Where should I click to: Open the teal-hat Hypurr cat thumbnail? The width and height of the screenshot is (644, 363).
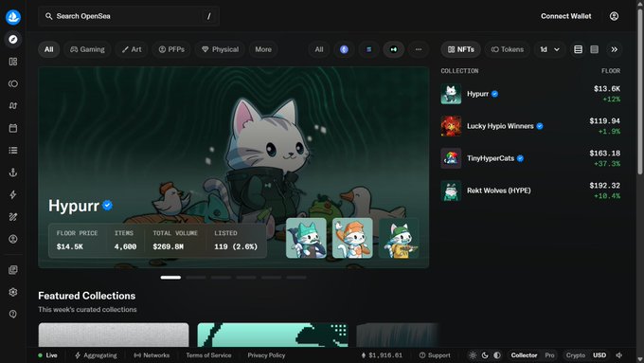point(306,238)
